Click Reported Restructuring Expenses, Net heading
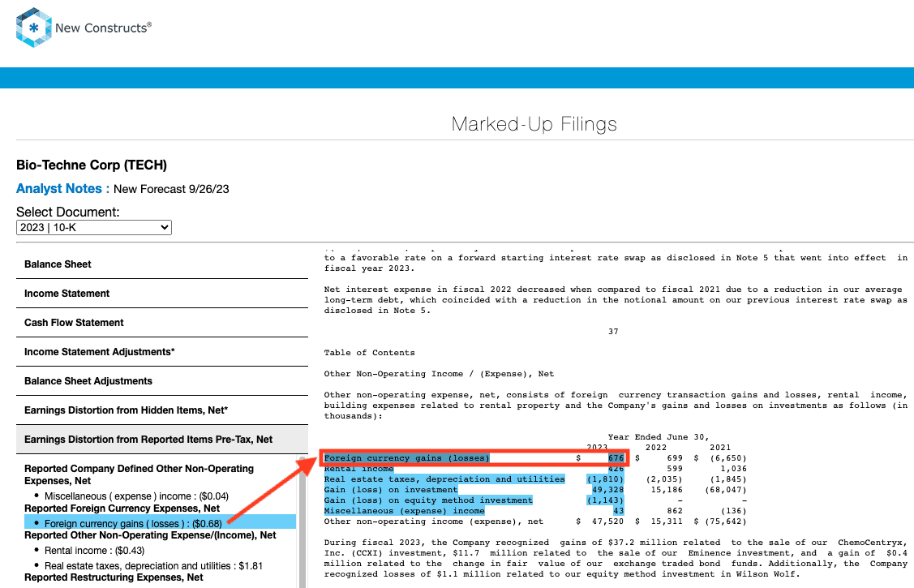The width and height of the screenshot is (914, 588). pyautogui.click(x=114, y=577)
